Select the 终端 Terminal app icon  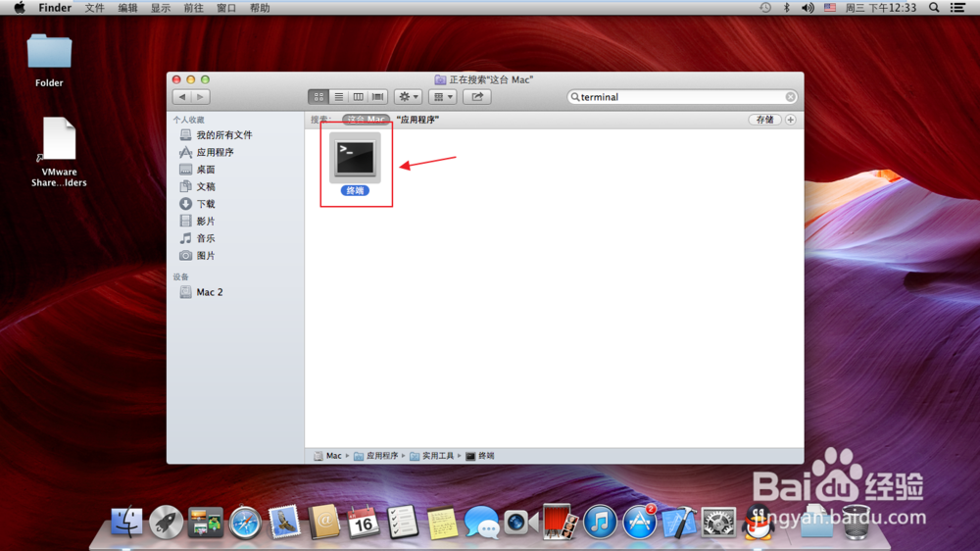pos(355,158)
